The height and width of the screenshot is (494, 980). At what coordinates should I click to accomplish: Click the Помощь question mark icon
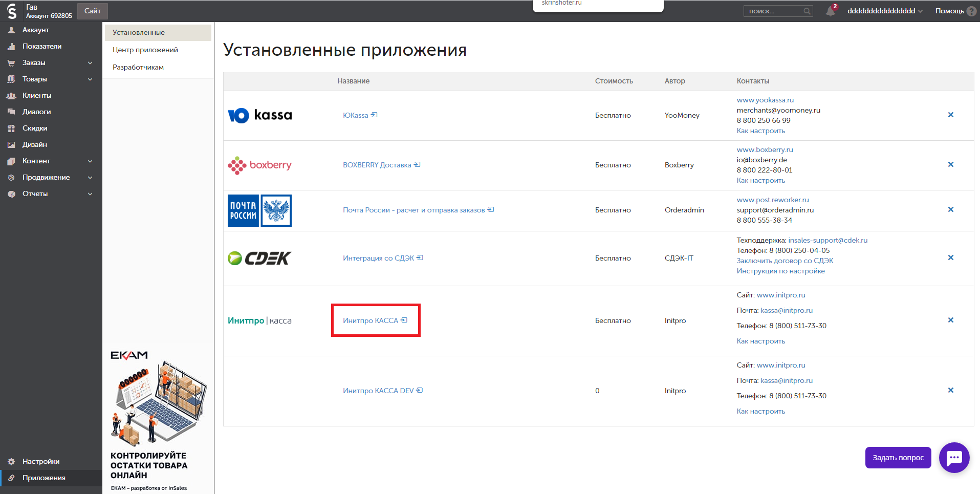click(972, 11)
